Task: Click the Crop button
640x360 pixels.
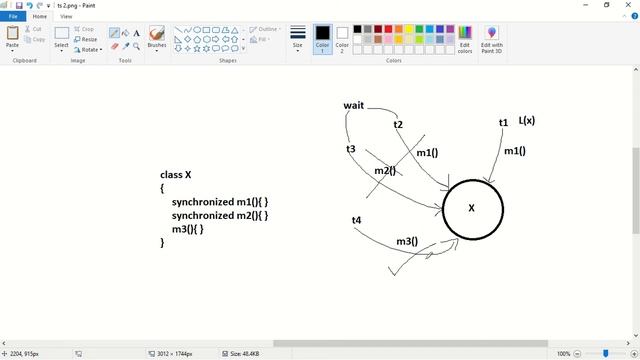Action: (x=84, y=29)
